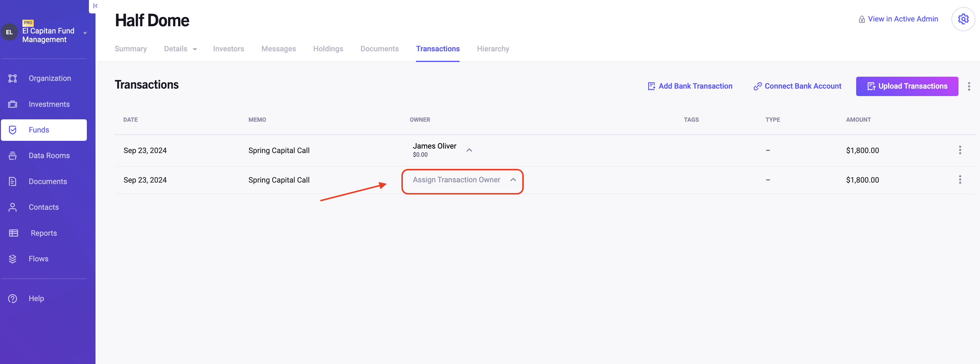Open row actions for James Oliver transaction
The width and height of the screenshot is (980, 364).
point(960,150)
